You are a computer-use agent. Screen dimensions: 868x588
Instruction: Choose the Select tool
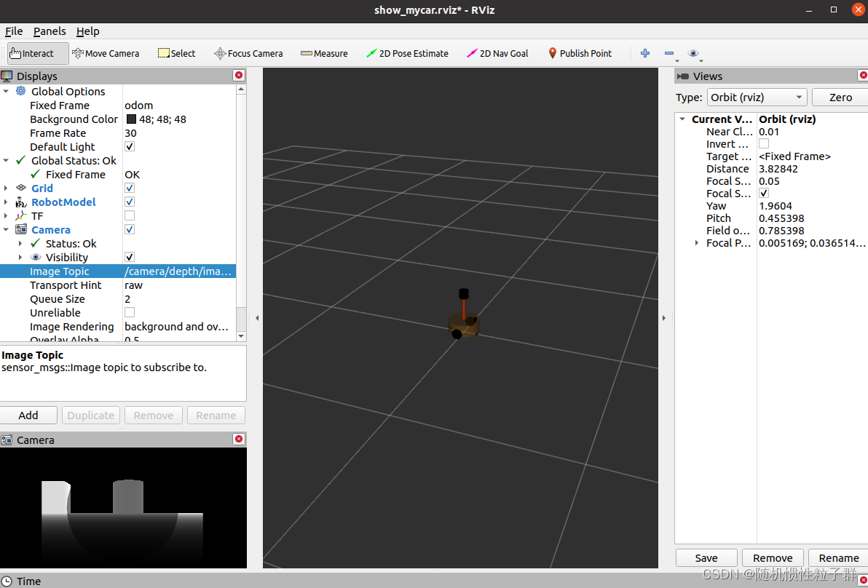[177, 54]
